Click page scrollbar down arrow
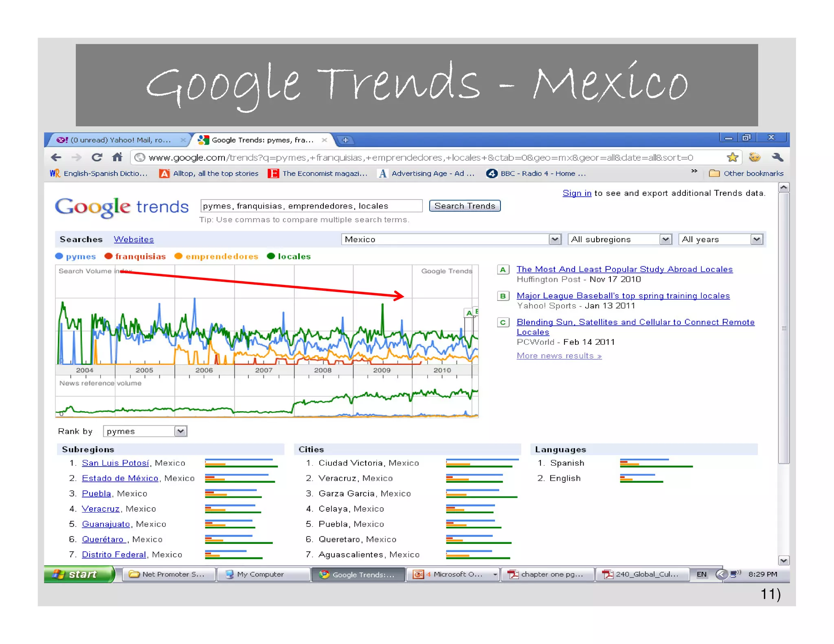This screenshot has width=834, height=644. pos(784,561)
